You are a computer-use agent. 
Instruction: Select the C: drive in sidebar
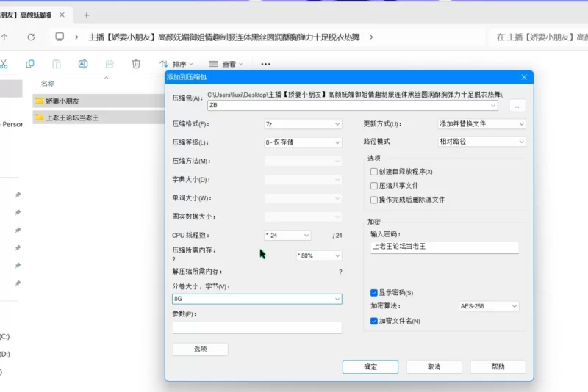click(5, 336)
